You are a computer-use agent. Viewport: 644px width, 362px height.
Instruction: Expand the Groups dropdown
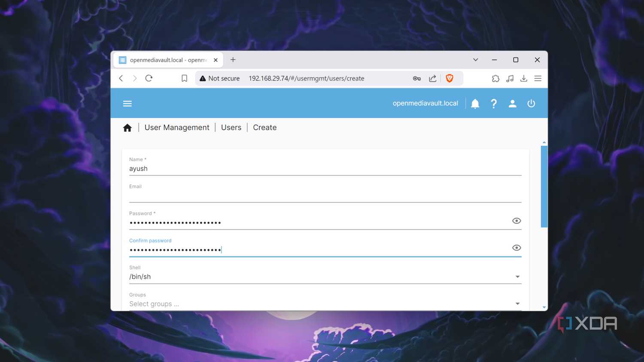(x=517, y=304)
